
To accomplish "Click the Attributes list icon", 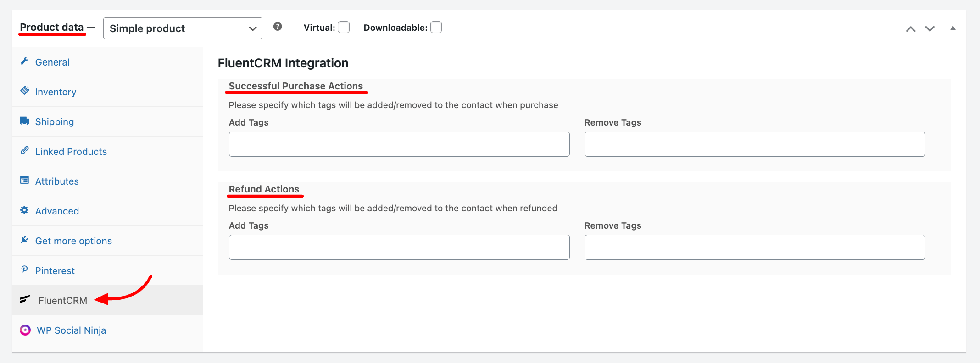I will (25, 180).
